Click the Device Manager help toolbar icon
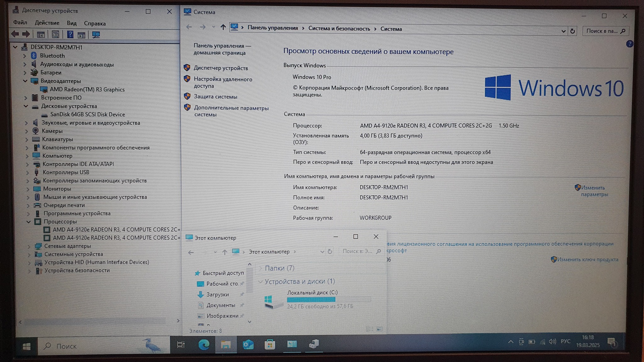The image size is (644, 362). (x=70, y=35)
